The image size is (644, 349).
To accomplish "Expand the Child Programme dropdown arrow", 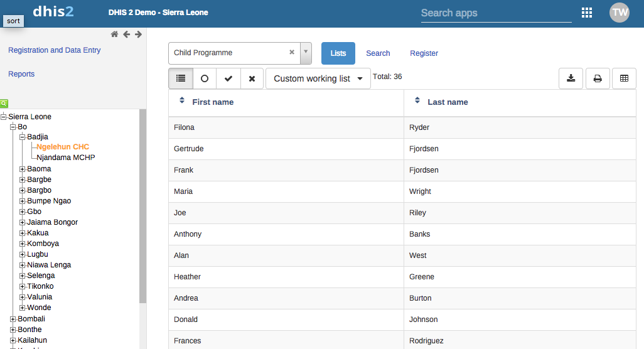I will pyautogui.click(x=306, y=53).
